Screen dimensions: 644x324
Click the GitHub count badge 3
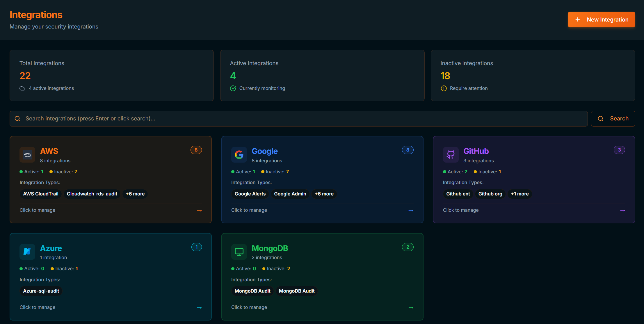coord(619,150)
